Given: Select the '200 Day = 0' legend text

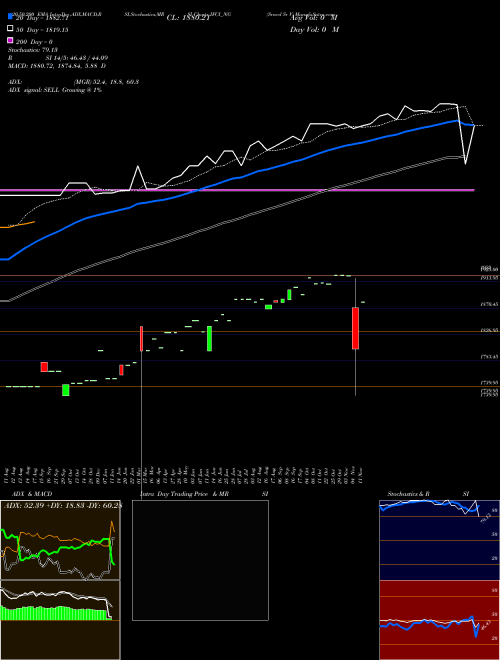Looking at the screenshot, I should coord(34,42).
